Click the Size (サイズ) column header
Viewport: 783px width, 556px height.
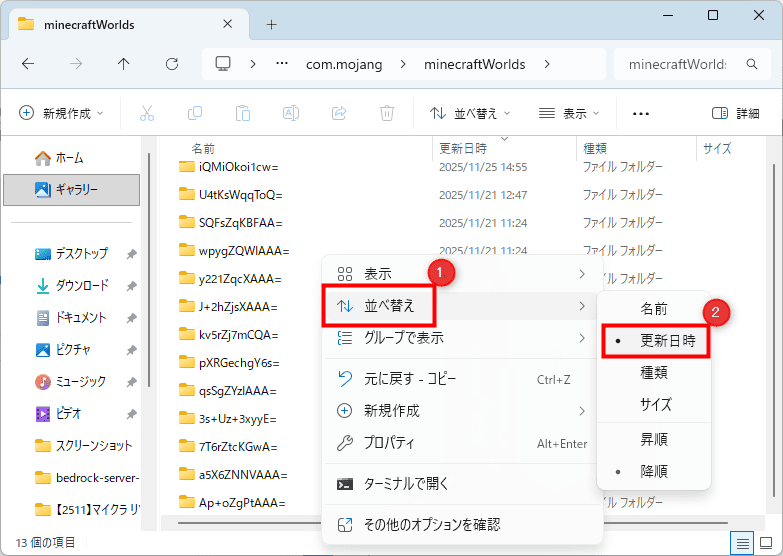[x=717, y=148]
